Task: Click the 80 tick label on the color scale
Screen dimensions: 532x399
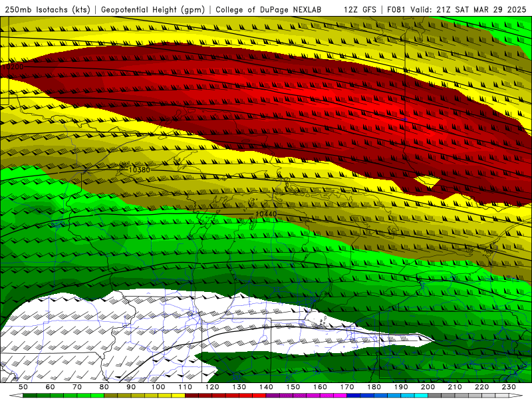Action: [x=104, y=387]
